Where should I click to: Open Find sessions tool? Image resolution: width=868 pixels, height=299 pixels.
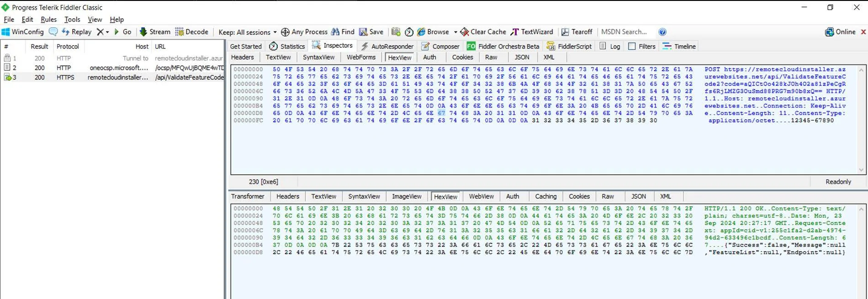click(x=343, y=32)
